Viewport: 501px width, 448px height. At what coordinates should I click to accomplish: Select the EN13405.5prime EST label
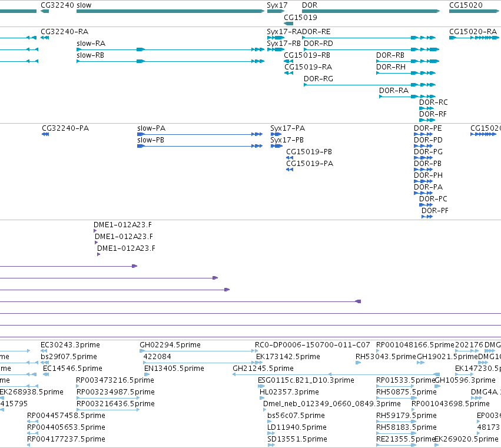coord(174,369)
